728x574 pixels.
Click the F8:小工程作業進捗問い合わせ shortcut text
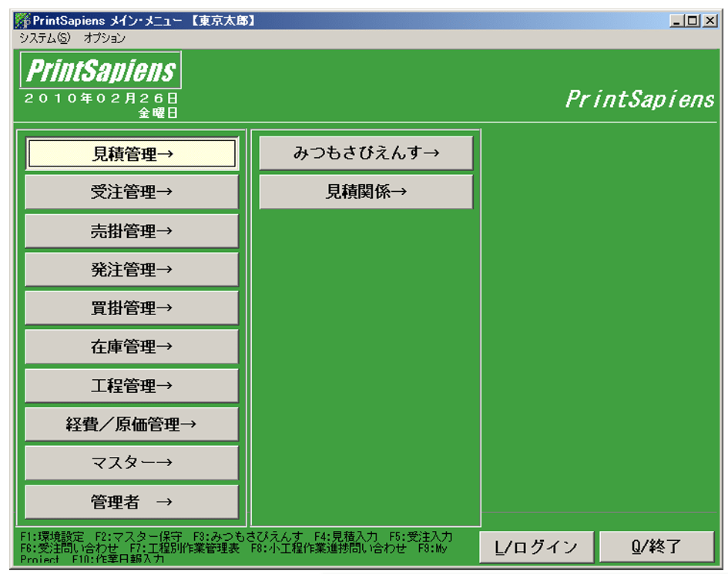tap(329, 549)
